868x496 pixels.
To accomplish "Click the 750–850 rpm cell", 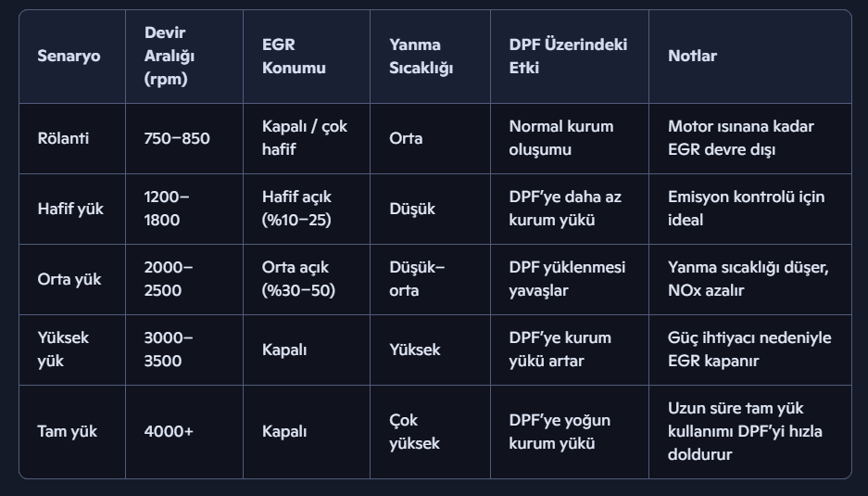I will (177, 138).
